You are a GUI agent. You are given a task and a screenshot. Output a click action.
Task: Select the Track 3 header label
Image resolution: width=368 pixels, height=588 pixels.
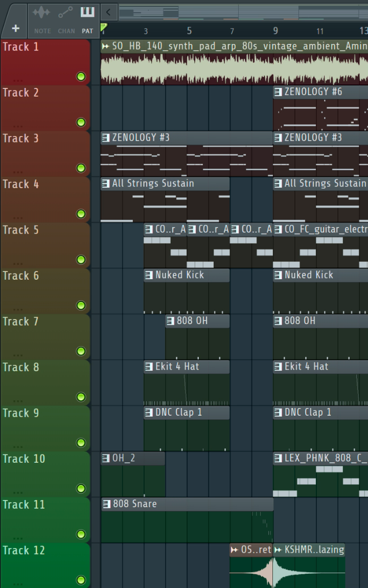pyautogui.click(x=20, y=139)
